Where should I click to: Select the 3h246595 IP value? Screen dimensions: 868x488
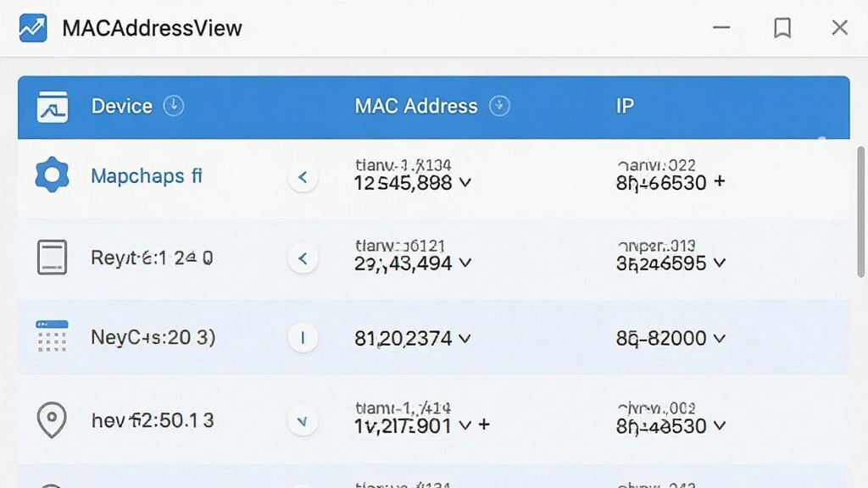(661, 263)
